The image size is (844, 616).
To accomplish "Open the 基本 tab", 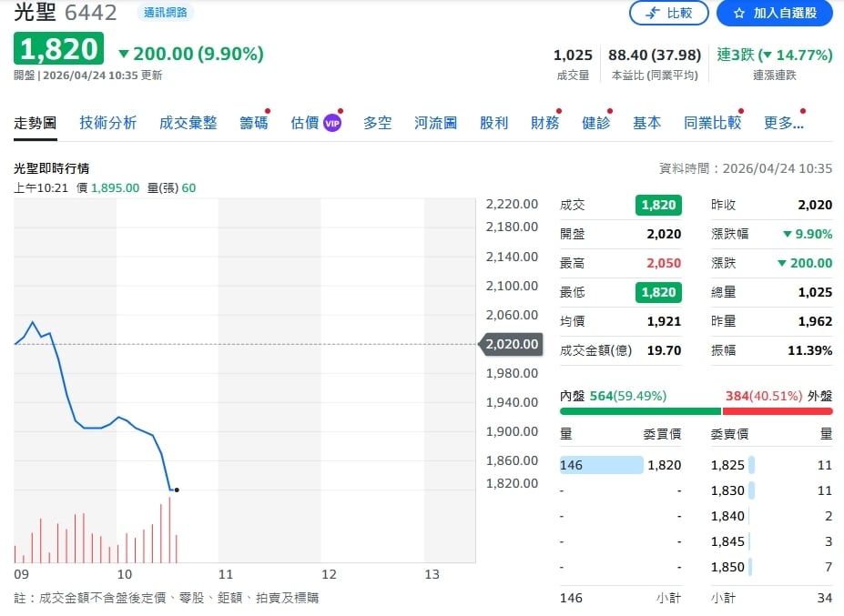I will tap(646, 122).
